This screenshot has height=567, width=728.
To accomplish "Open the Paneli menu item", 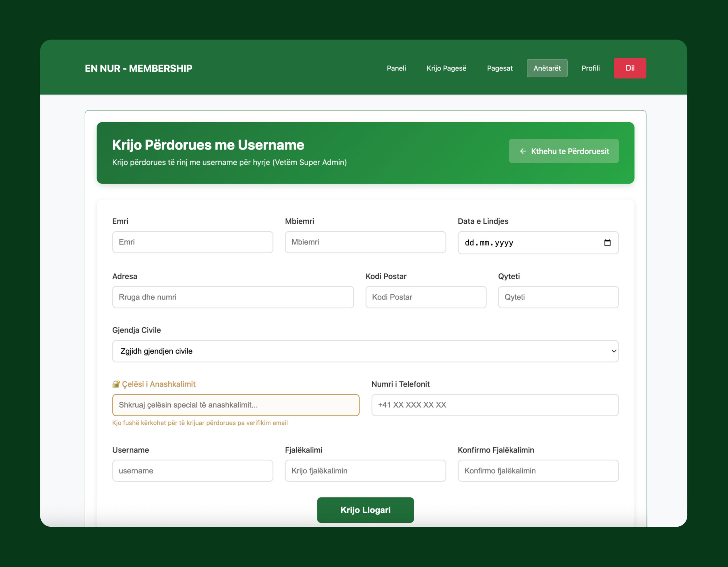I will 396,68.
